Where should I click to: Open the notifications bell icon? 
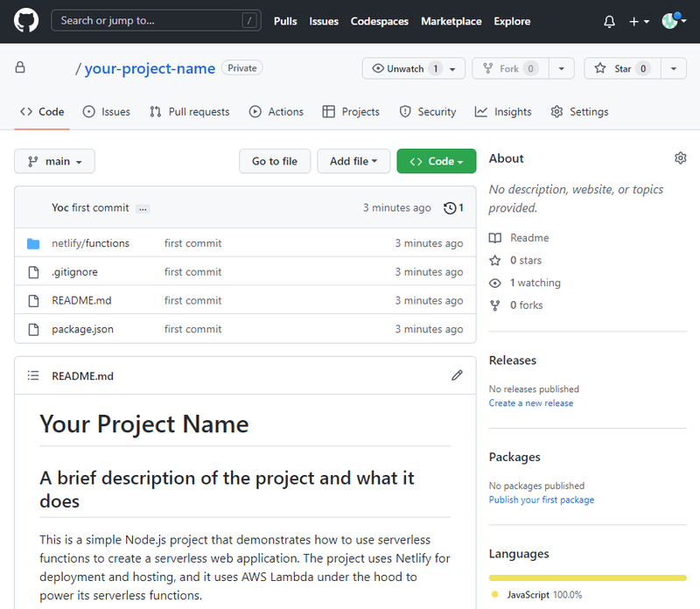609,21
